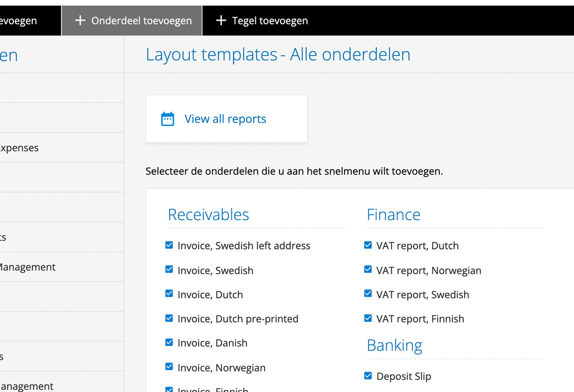Toggle VAT report, Norwegian checkbox

368,270
